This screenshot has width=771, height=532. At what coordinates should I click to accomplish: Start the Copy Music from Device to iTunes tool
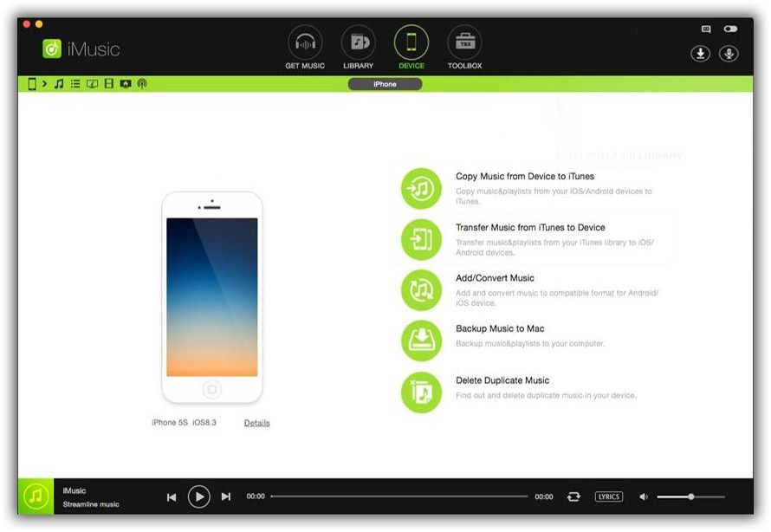tap(421, 186)
